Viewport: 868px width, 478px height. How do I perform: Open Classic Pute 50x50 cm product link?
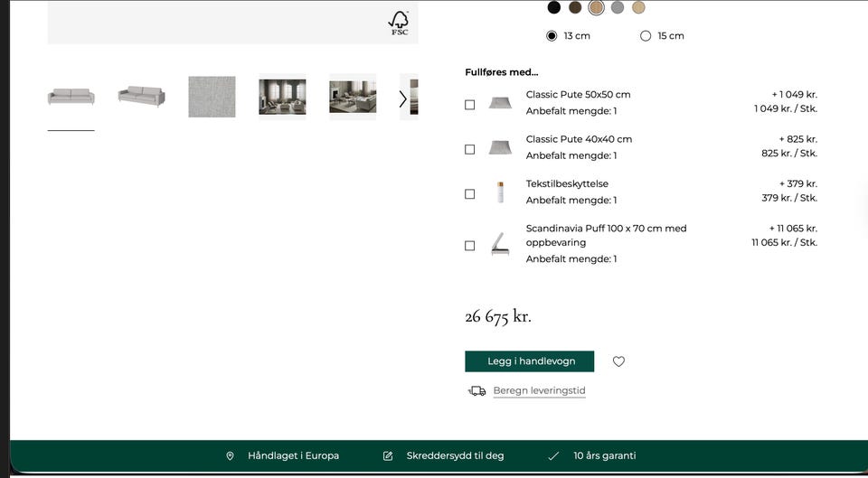tap(578, 95)
